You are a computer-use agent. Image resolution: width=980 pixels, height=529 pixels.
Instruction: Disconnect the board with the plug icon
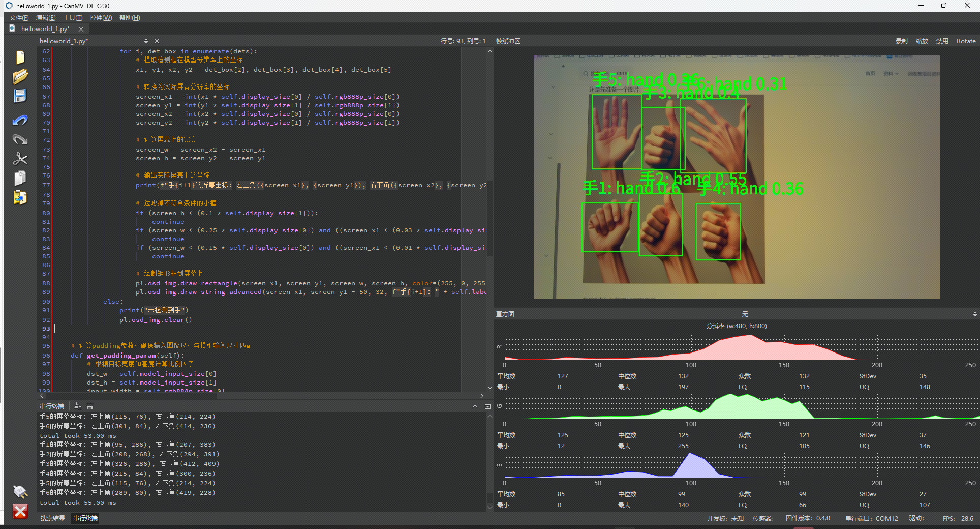tap(20, 492)
